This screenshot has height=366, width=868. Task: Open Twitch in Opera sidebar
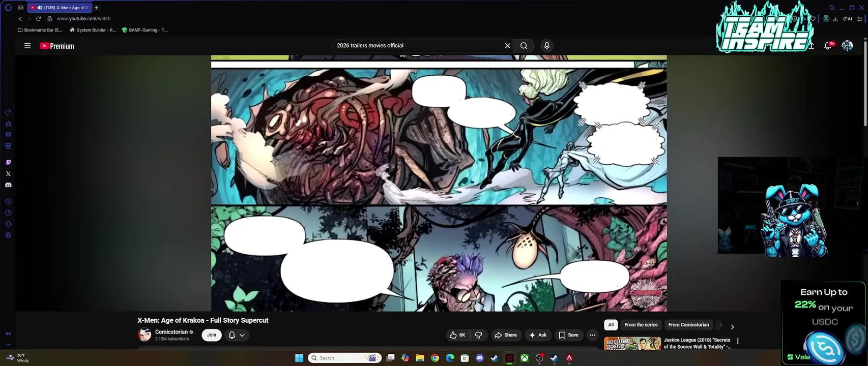(x=8, y=163)
